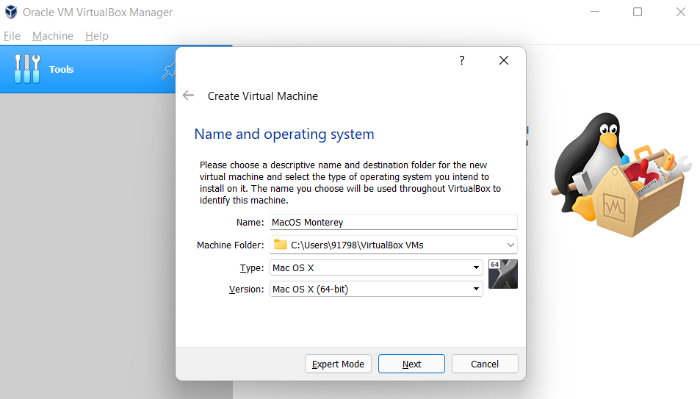Viewport: 700px width, 399px height.
Task: Click the Name field with MacOS Monterey
Action: click(393, 222)
